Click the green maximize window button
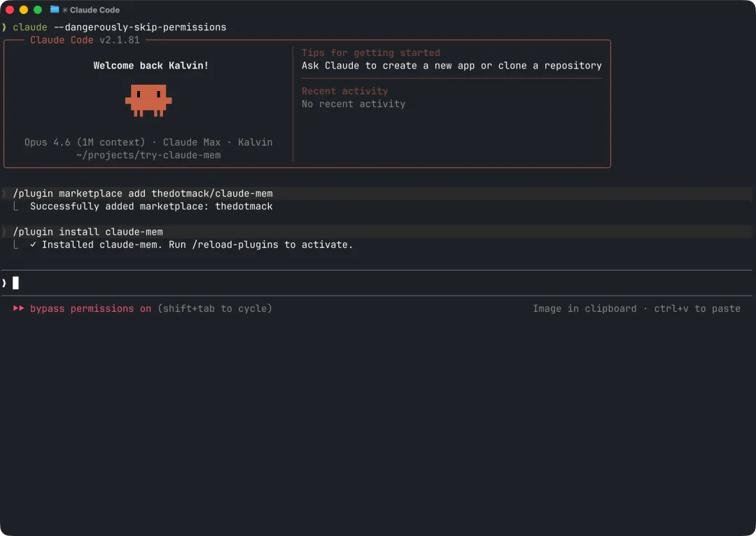This screenshot has width=756, height=536. pyautogui.click(x=38, y=10)
